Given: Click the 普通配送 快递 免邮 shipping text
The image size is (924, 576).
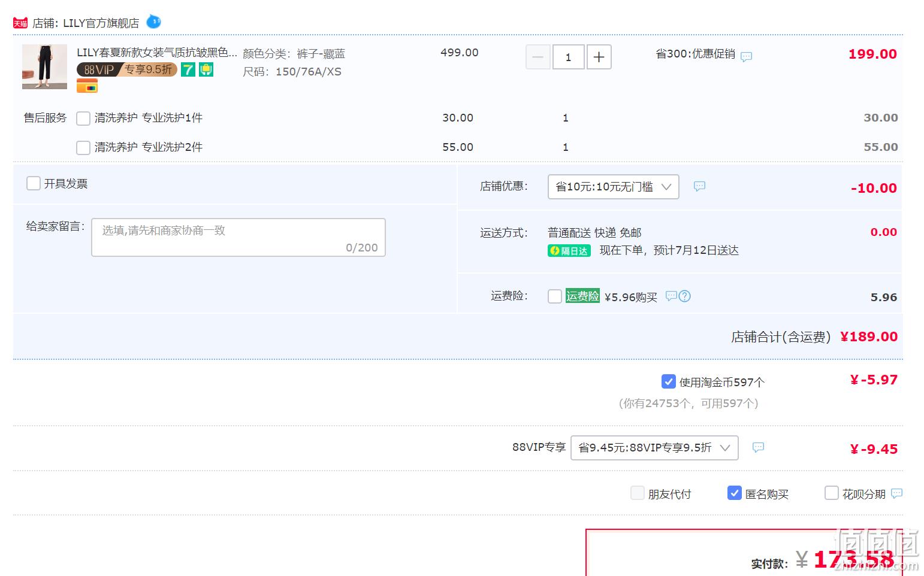Looking at the screenshot, I should pyautogui.click(x=594, y=232).
